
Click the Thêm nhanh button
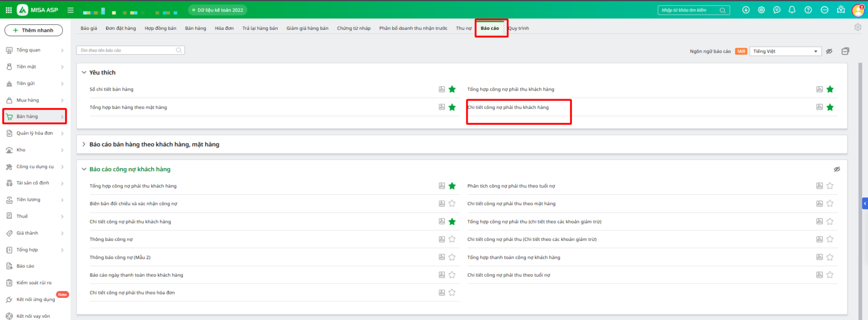(34, 30)
